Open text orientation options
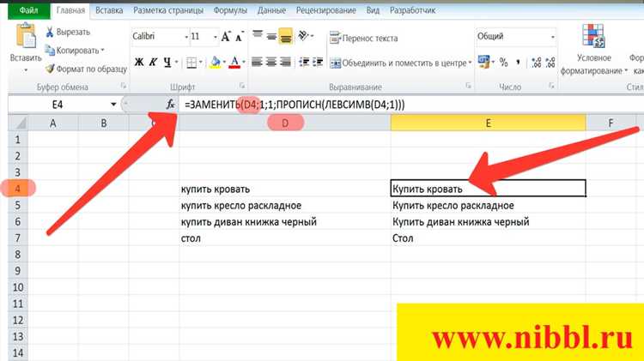Viewport: 644px width, 361px height. [x=304, y=36]
